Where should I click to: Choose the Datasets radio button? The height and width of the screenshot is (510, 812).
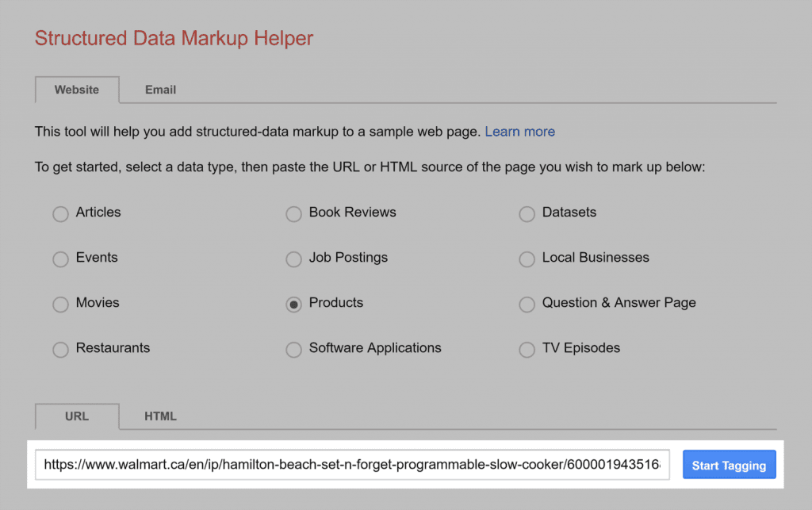527,214
